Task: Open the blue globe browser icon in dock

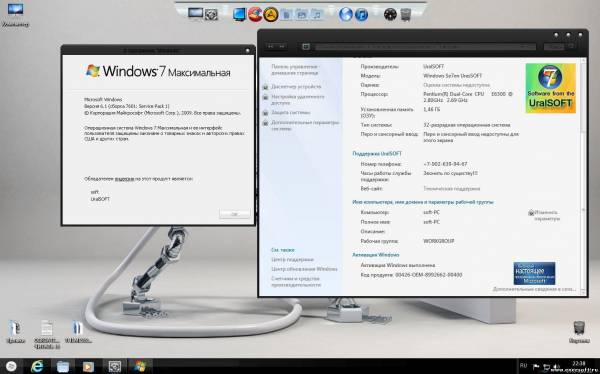Action: coord(346,15)
